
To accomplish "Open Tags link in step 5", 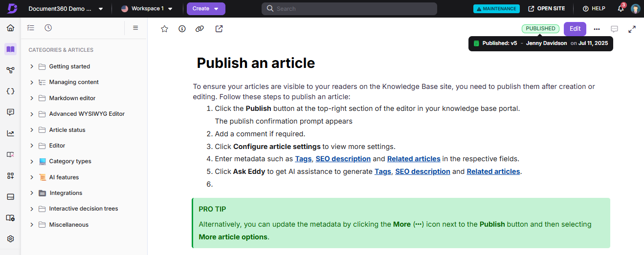I will point(383,171).
